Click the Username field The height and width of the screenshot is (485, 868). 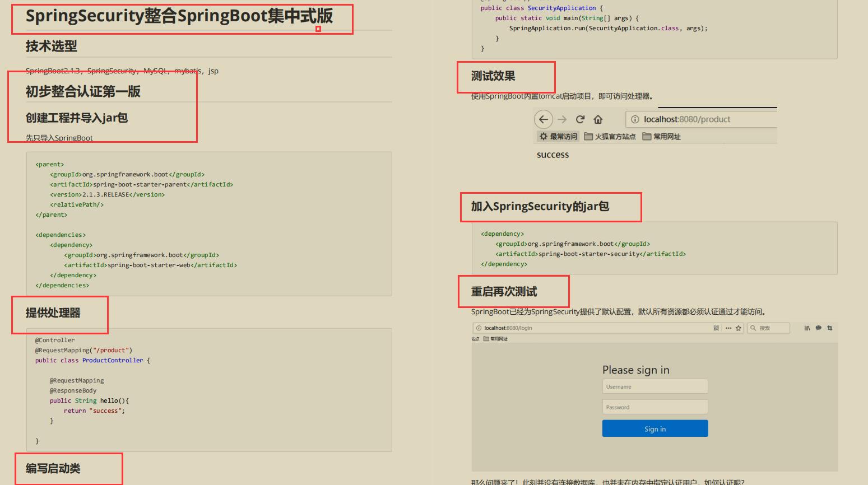coord(655,386)
